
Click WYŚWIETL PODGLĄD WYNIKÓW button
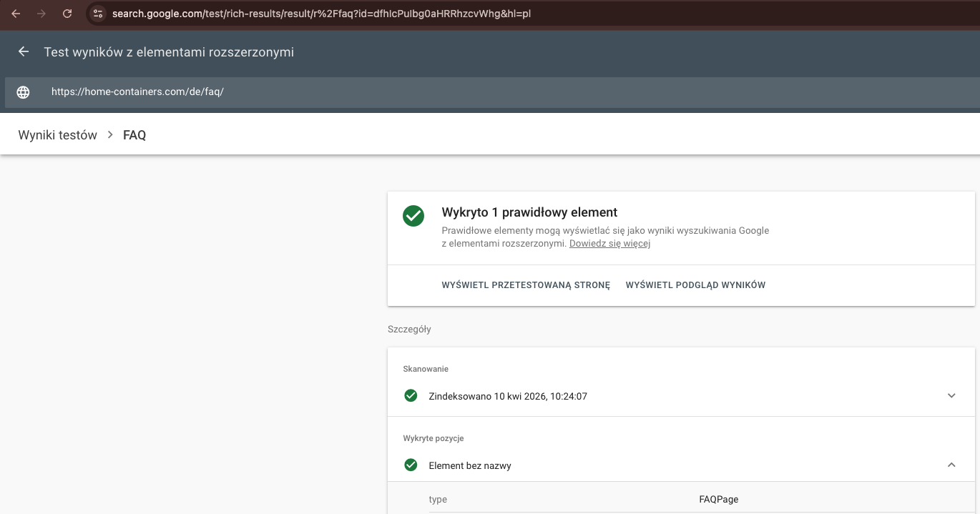[x=695, y=285]
